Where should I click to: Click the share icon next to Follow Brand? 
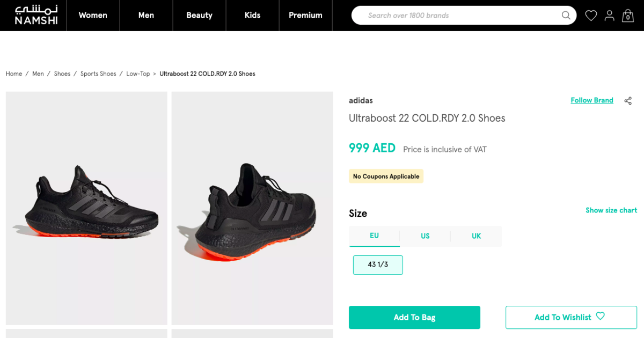click(x=627, y=100)
